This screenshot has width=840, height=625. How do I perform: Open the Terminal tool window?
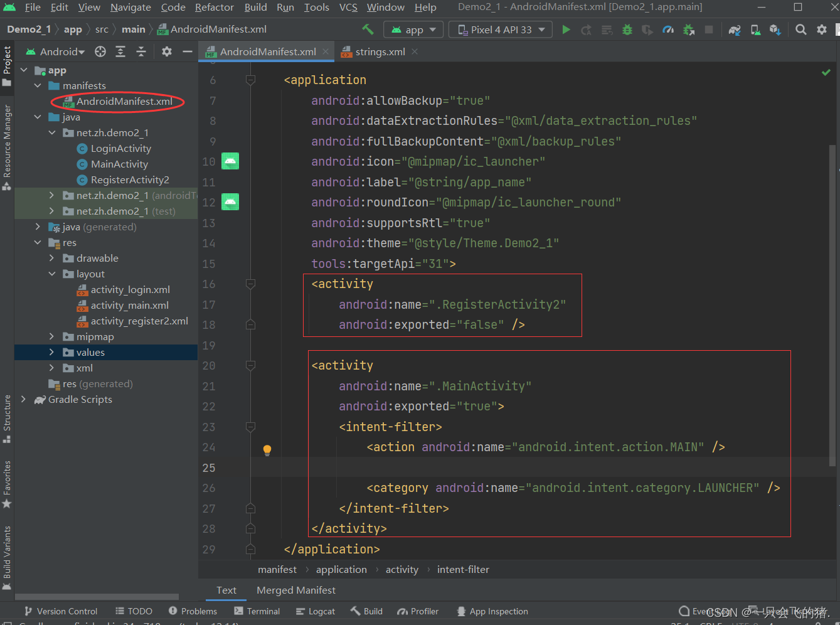point(257,611)
